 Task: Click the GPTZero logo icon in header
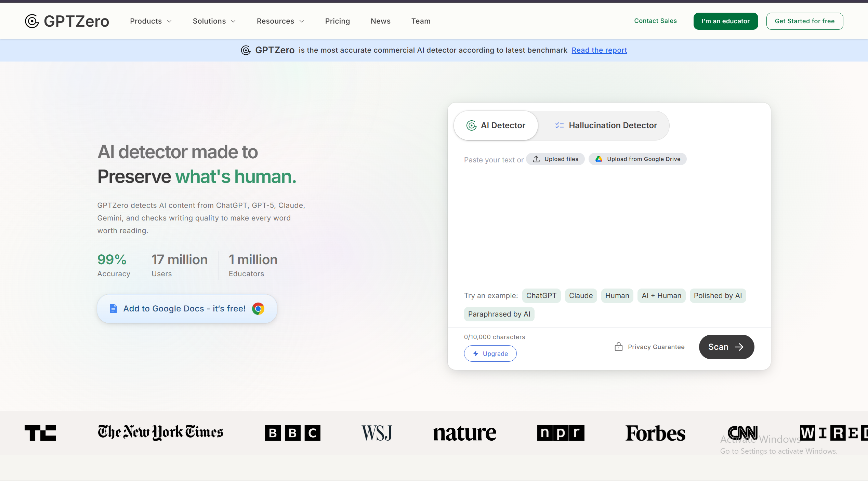[x=32, y=21]
